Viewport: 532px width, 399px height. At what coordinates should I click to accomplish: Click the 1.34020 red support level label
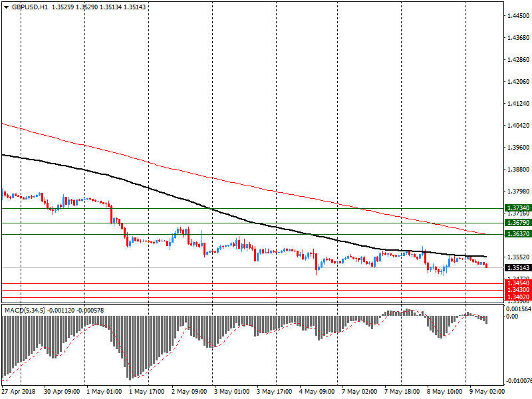(518, 297)
